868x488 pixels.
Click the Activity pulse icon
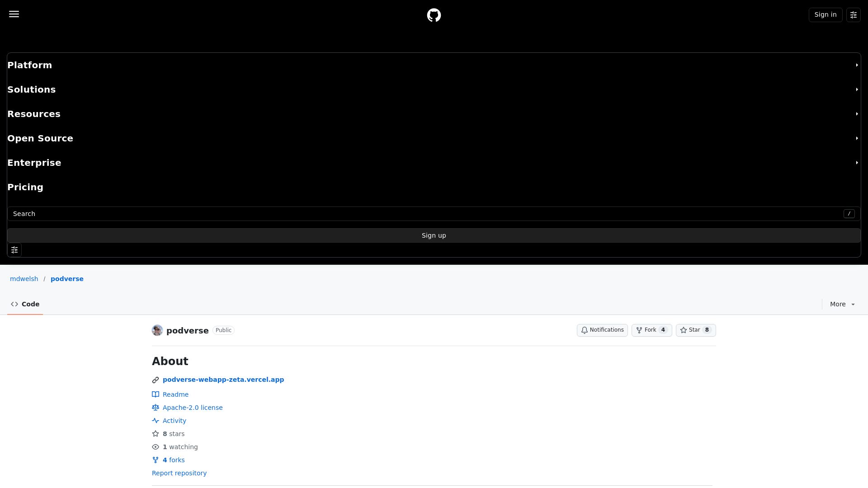(156, 421)
